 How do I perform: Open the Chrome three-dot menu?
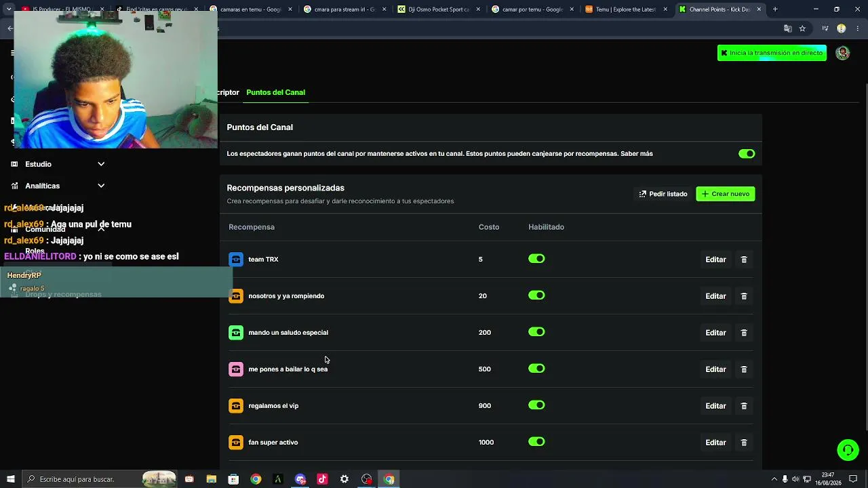coord(859,28)
